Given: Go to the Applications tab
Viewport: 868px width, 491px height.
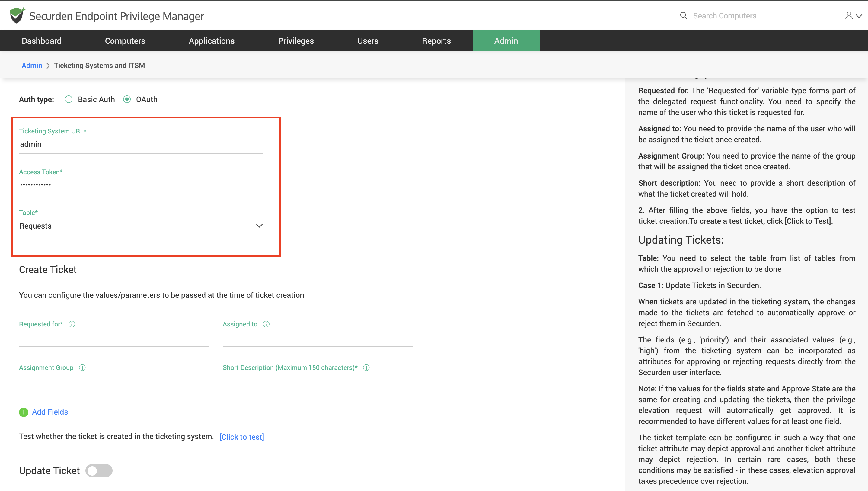Looking at the screenshot, I should tap(212, 41).
